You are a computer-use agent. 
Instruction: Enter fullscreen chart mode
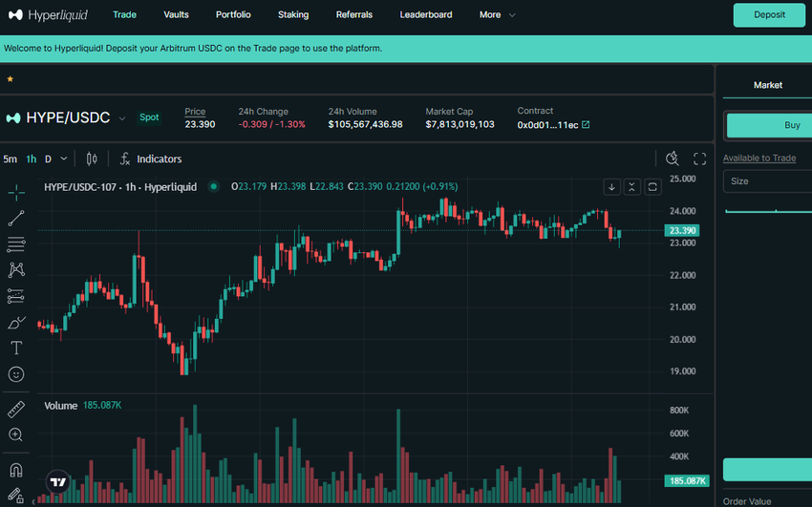[x=699, y=158]
